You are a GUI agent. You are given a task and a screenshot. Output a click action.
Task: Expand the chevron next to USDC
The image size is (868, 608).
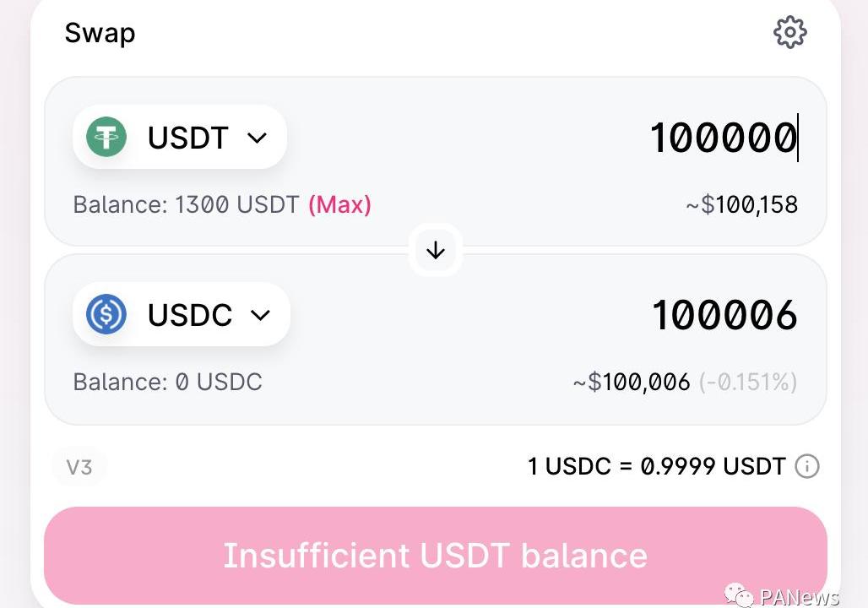tap(261, 315)
